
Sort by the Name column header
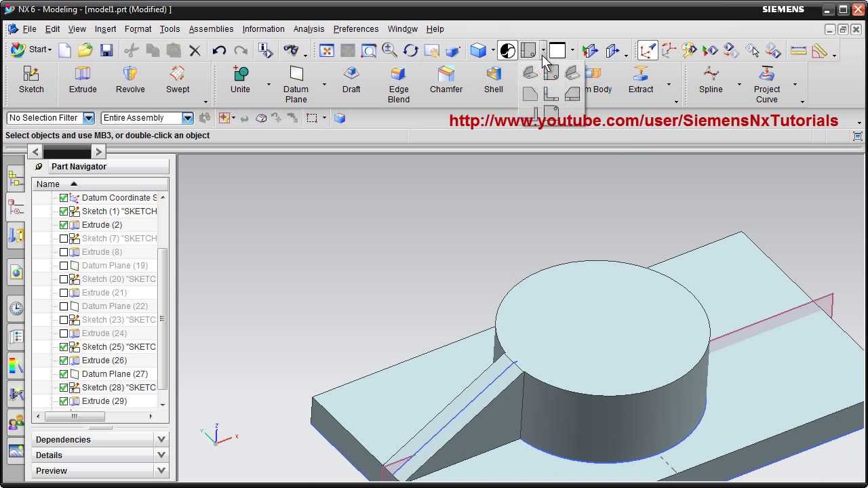pyautogui.click(x=100, y=184)
